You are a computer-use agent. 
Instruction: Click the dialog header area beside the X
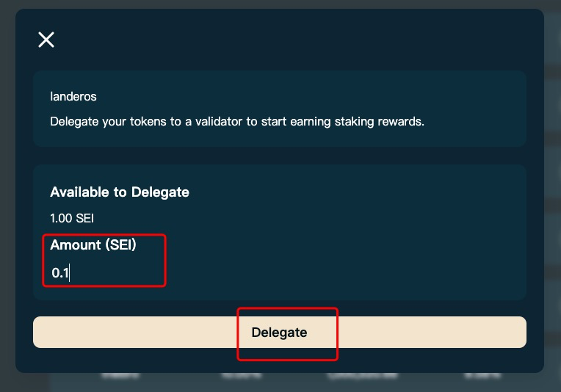click(x=294, y=40)
